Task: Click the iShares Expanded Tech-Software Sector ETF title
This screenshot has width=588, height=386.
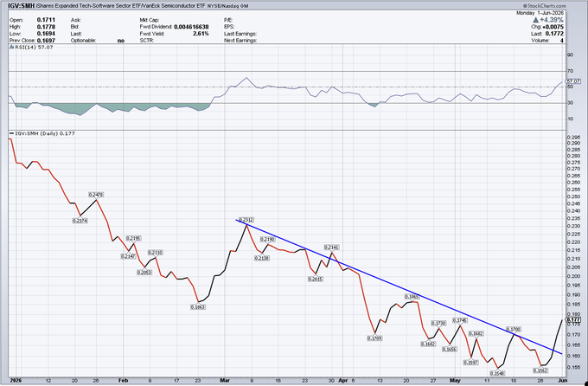Action: tap(120, 6)
